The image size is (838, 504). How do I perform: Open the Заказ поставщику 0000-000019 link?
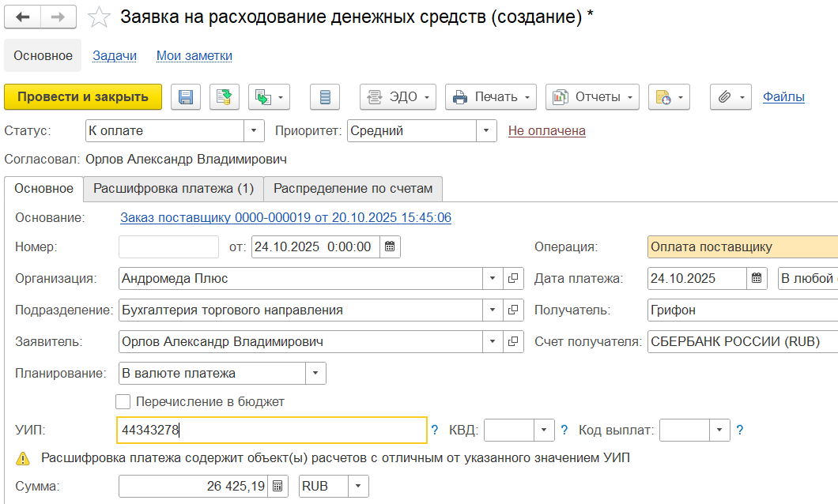285,217
